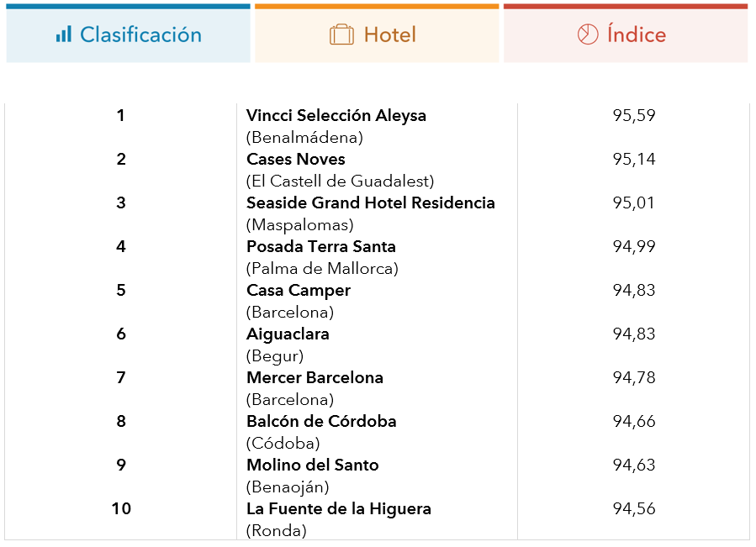This screenshot has height=547, width=756.
Task: Select Posada Terra Santa hotel name
Action: coord(320,247)
